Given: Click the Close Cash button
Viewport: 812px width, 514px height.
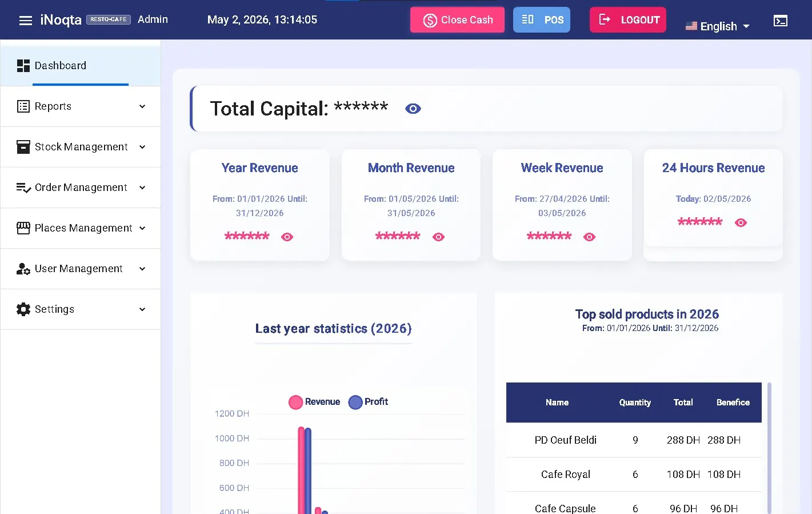Looking at the screenshot, I should click(457, 20).
